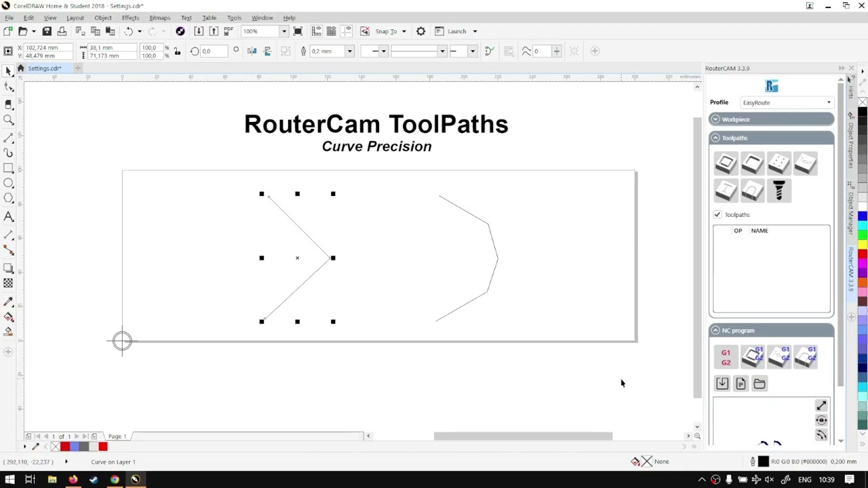Choose the Ellipse tool in the toolbox
This screenshot has width=868, height=488.
pos(8,183)
